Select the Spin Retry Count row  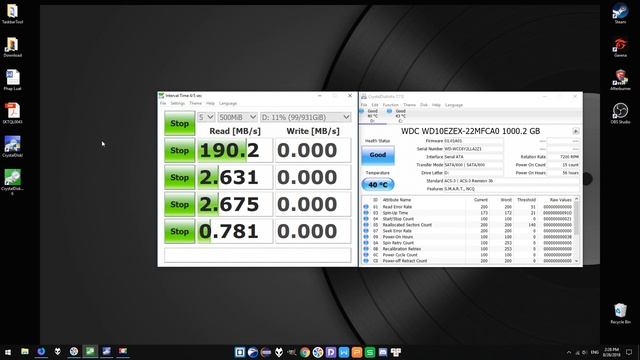(x=468, y=243)
